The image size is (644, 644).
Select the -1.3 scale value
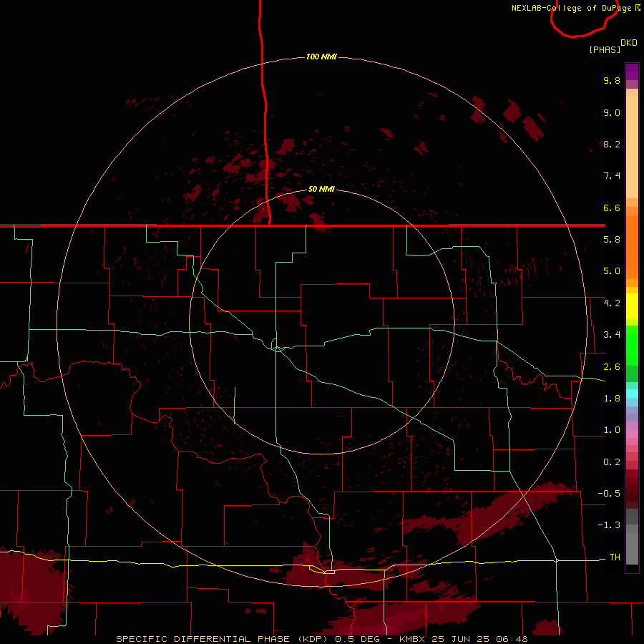(609, 525)
